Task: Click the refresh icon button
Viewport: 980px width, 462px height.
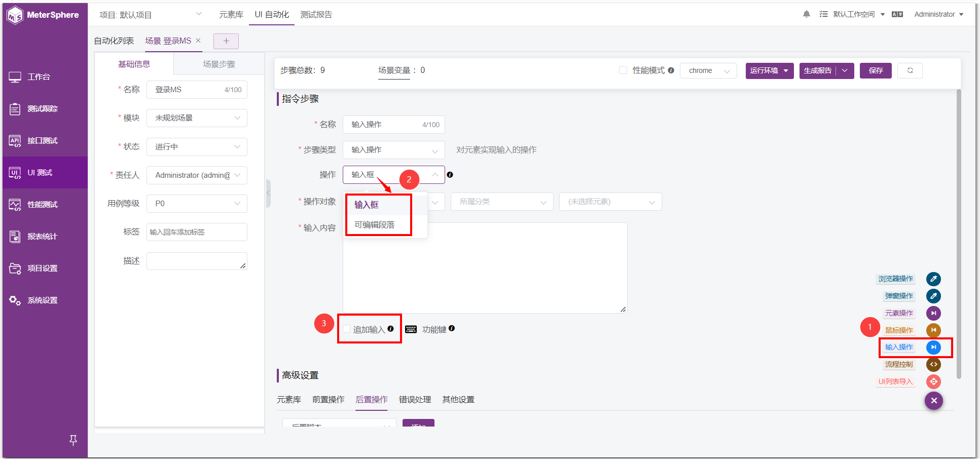Action: 910,70
